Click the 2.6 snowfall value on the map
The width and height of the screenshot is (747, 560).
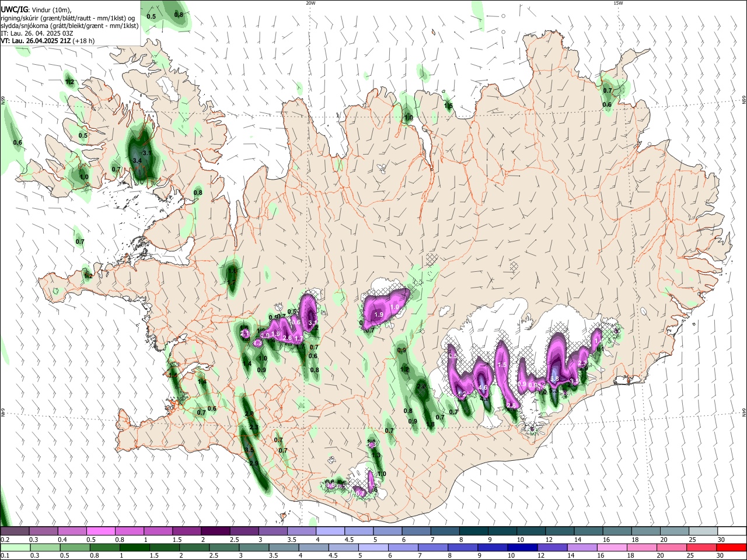pyautogui.click(x=287, y=338)
